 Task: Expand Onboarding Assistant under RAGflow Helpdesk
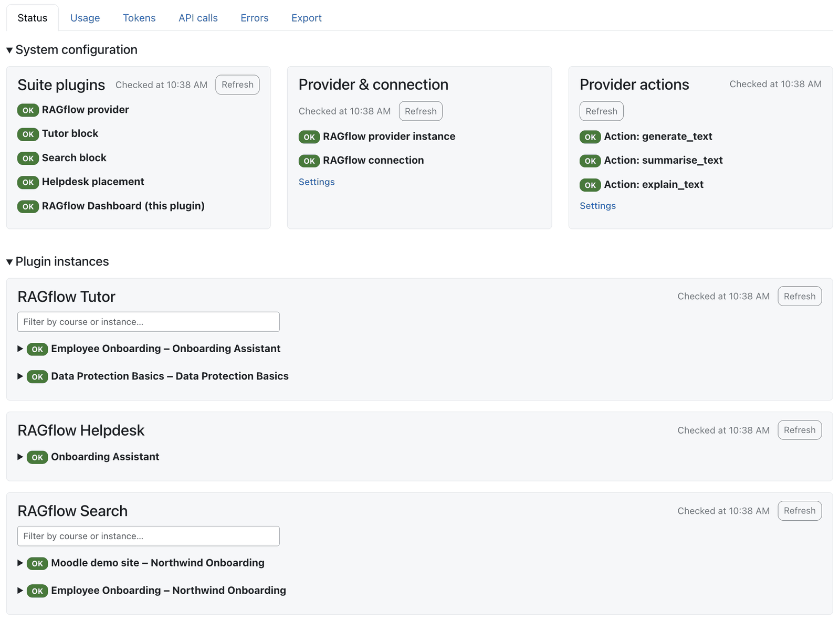point(88,457)
